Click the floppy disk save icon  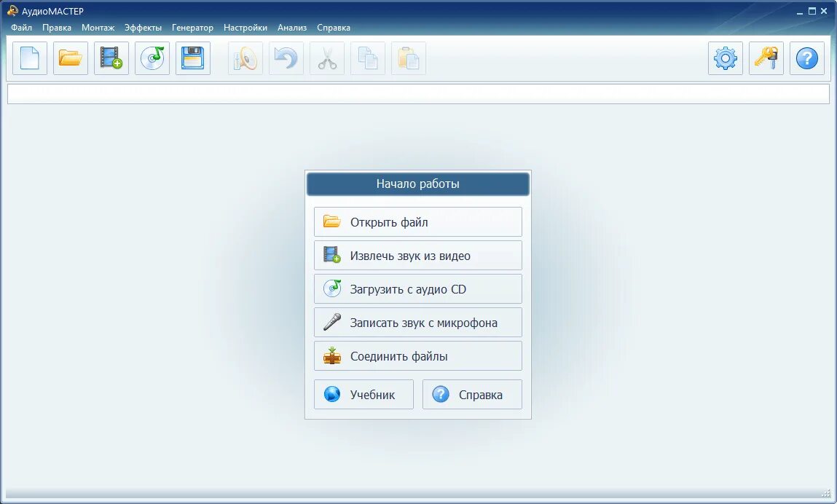coord(193,58)
